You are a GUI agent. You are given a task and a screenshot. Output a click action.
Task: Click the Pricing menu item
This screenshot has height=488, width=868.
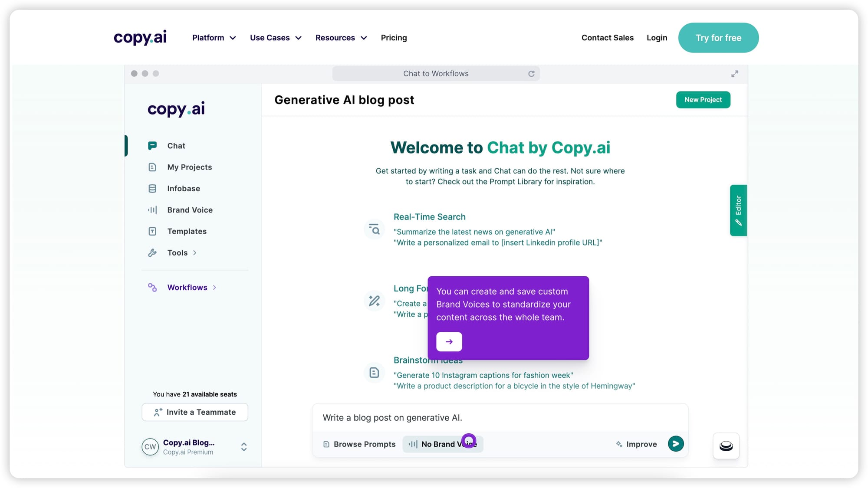click(394, 38)
